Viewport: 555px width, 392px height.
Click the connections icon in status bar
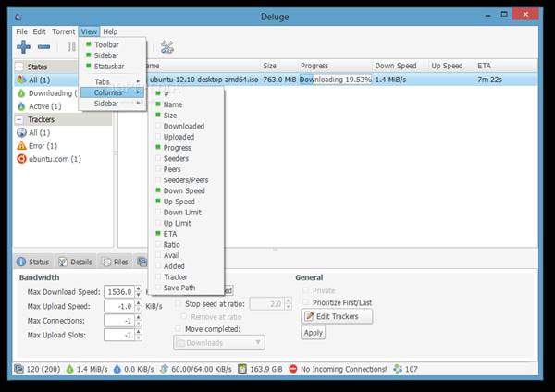click(20, 369)
